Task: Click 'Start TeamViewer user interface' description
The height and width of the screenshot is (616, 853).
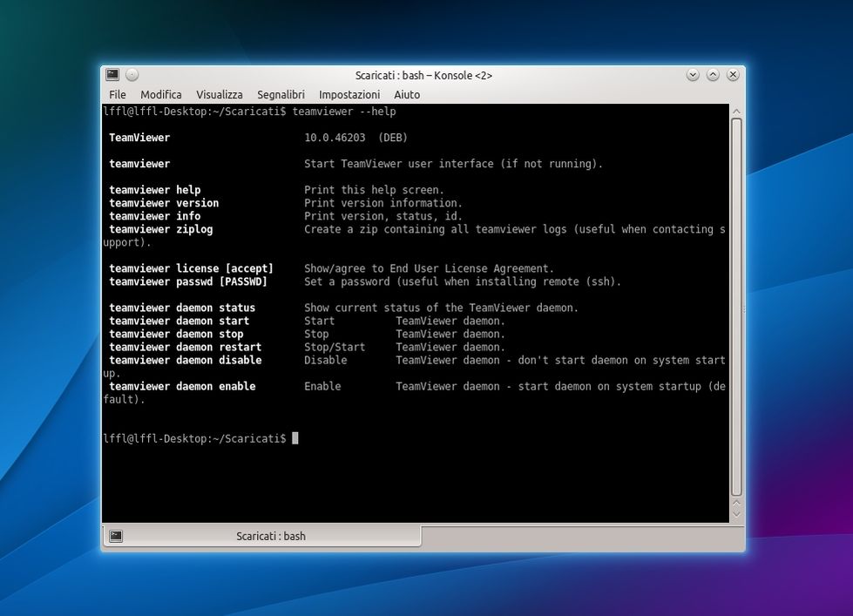Action: [x=453, y=164]
